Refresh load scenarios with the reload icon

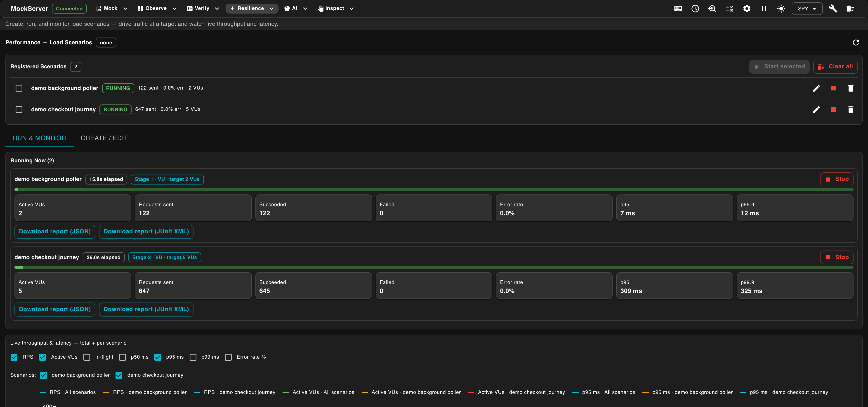(x=856, y=43)
